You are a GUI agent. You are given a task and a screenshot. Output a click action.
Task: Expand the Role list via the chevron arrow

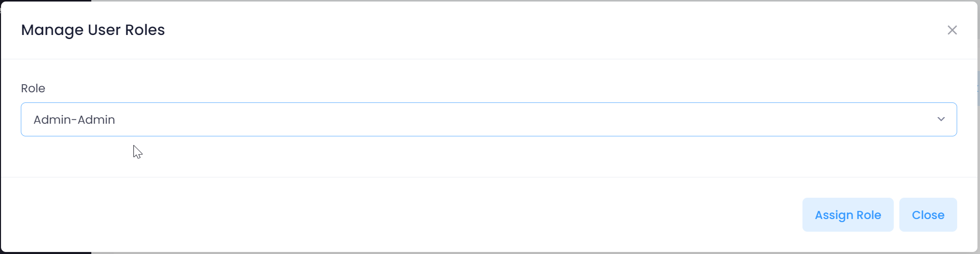click(x=941, y=119)
